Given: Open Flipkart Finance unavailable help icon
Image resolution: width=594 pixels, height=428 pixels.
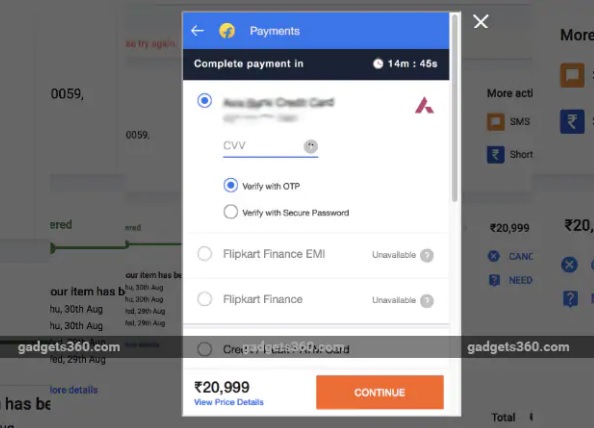Looking at the screenshot, I should (x=427, y=300).
